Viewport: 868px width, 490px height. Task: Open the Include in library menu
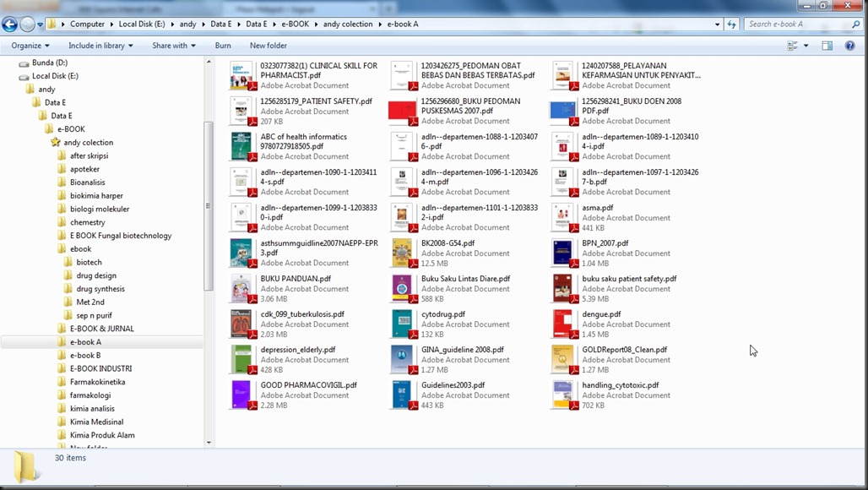(100, 46)
